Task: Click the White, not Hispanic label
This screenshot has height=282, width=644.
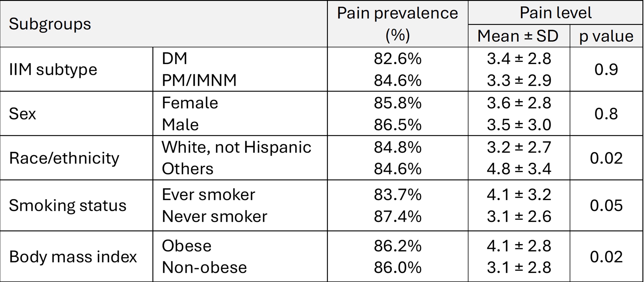Action: 236,147
